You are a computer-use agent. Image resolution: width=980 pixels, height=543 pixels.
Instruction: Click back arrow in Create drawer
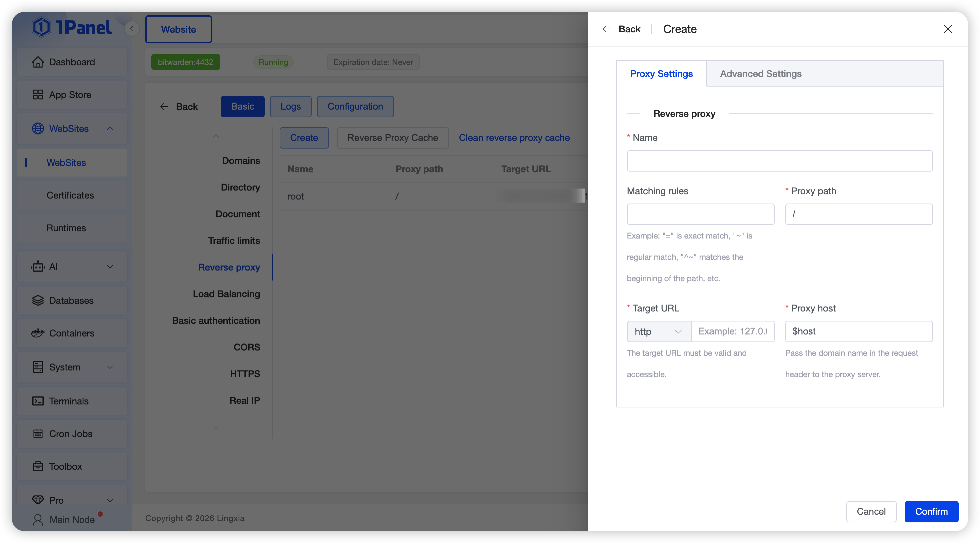tap(607, 29)
